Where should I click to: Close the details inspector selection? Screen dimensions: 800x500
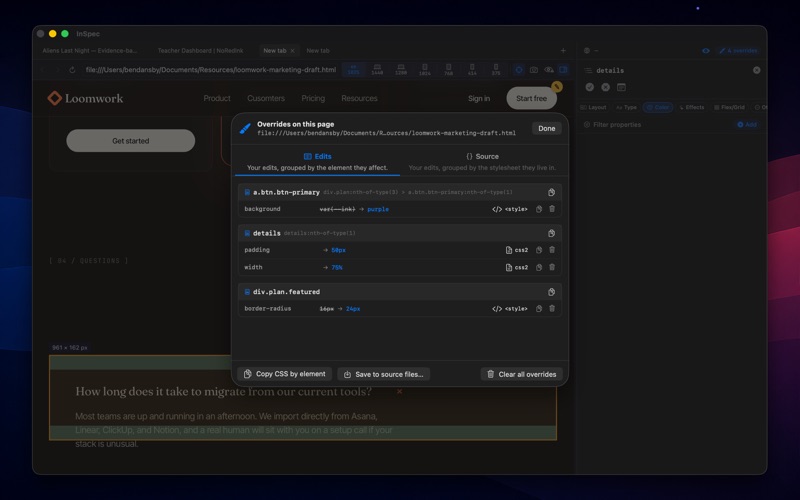[757, 70]
